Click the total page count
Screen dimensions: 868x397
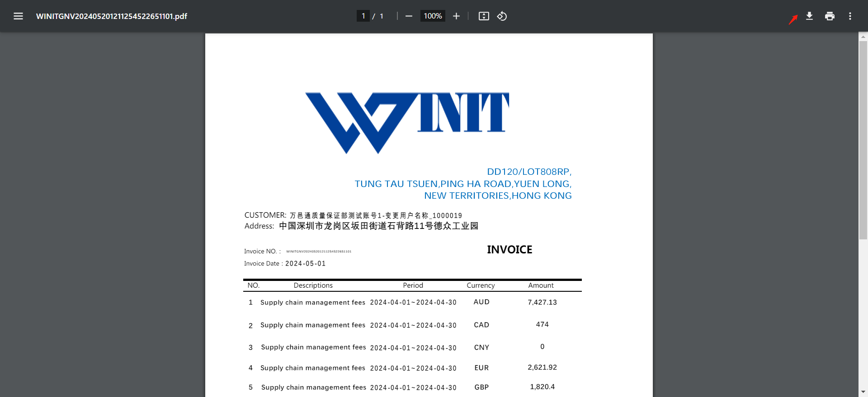click(382, 16)
